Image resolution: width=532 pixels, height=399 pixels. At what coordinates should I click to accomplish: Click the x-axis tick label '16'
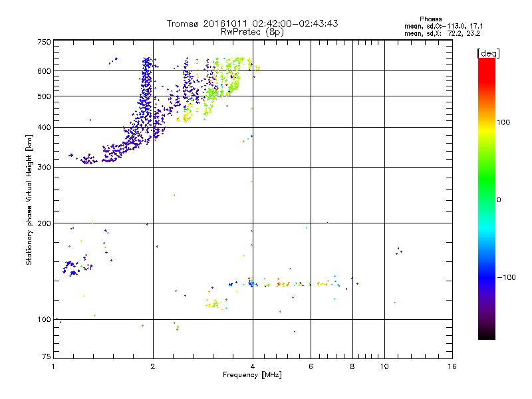pyautogui.click(x=452, y=366)
